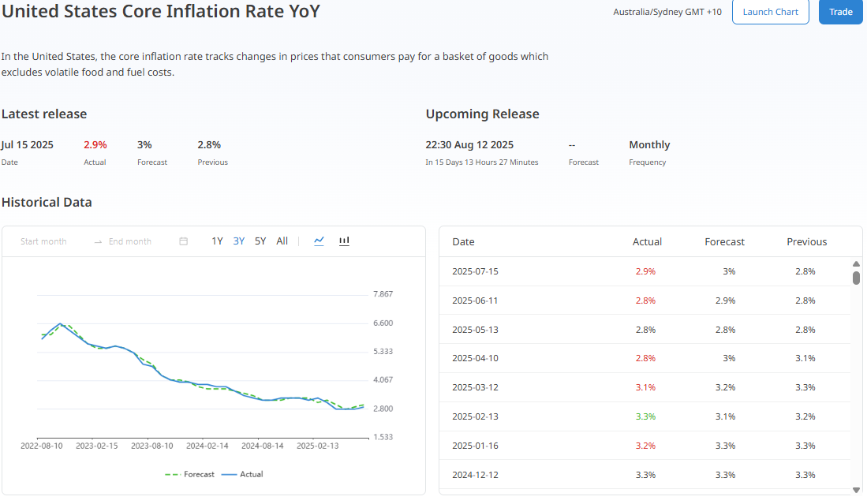Select the 2025-04-10 table row date
Screen dimensions: 867x504
(475, 358)
